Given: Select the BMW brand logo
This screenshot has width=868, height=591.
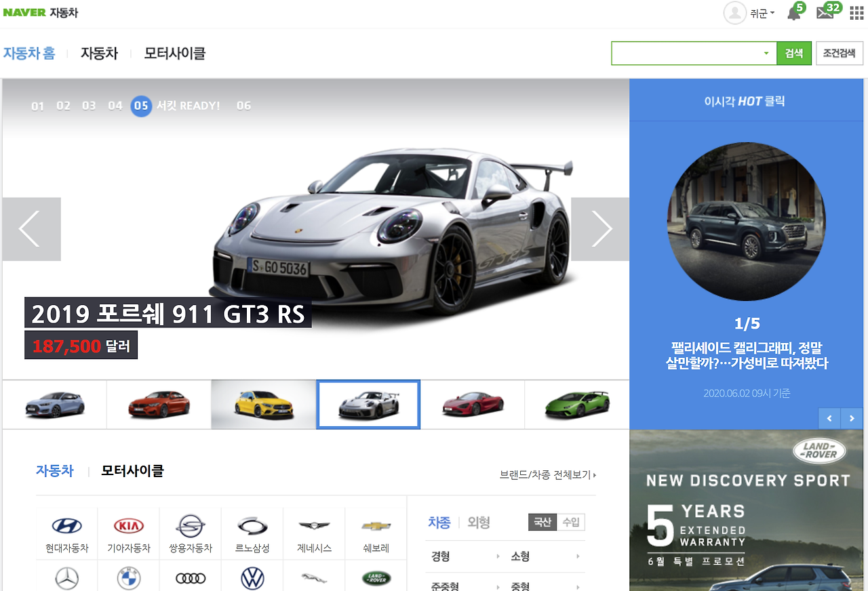Looking at the screenshot, I should 128,577.
